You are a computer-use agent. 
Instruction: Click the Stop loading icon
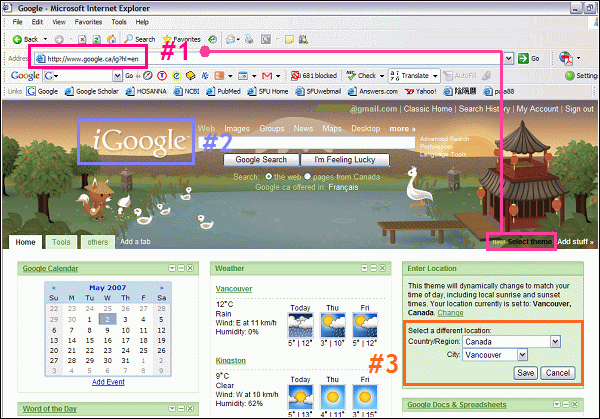(82, 39)
